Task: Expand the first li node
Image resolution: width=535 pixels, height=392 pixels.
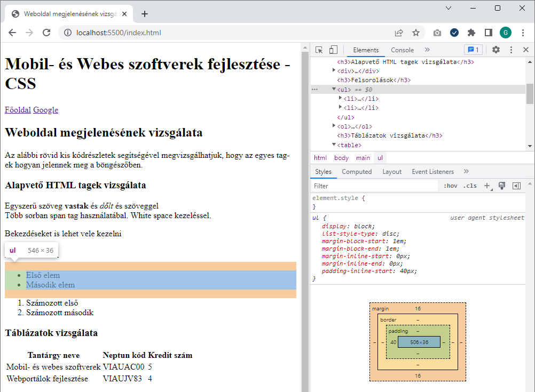Action: click(340, 98)
